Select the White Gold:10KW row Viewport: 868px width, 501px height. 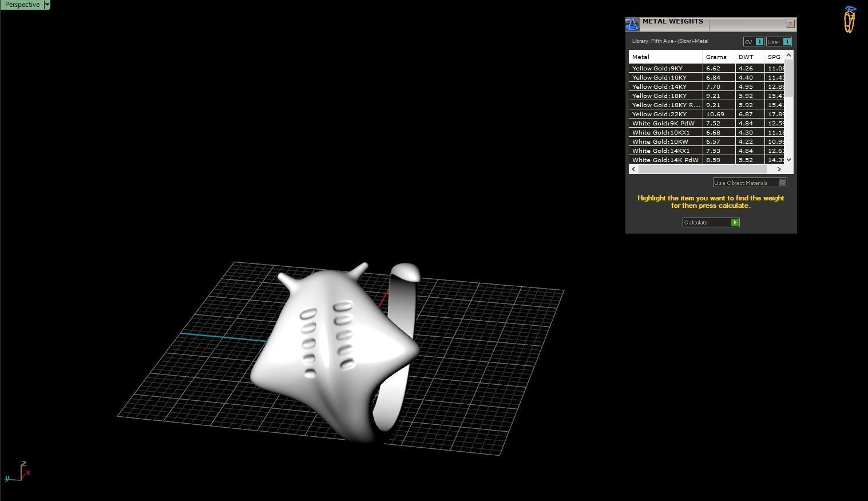click(707, 141)
